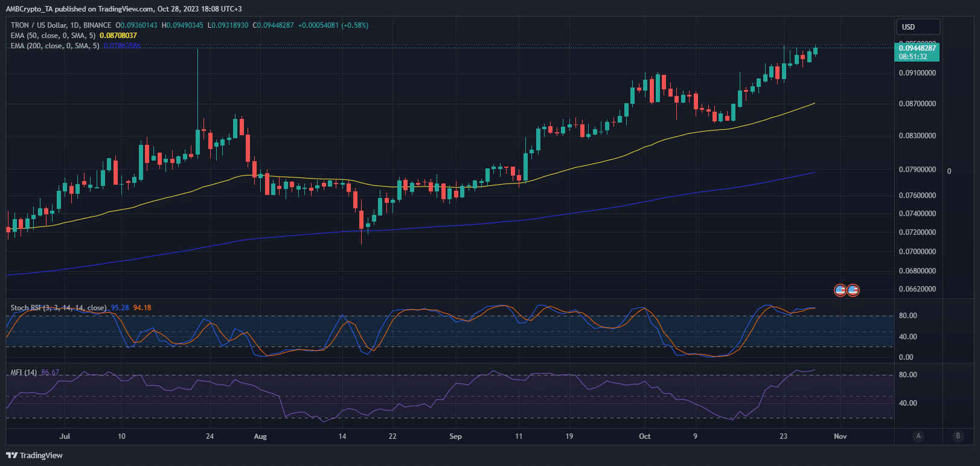Select the MFI (14) indicator legend
The image size is (980, 466).
tap(24, 372)
